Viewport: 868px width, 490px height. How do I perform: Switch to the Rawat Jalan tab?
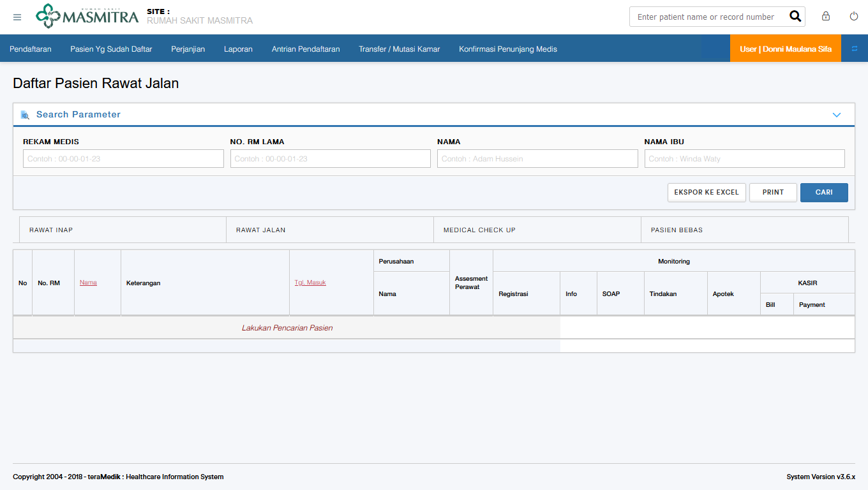pyautogui.click(x=330, y=230)
